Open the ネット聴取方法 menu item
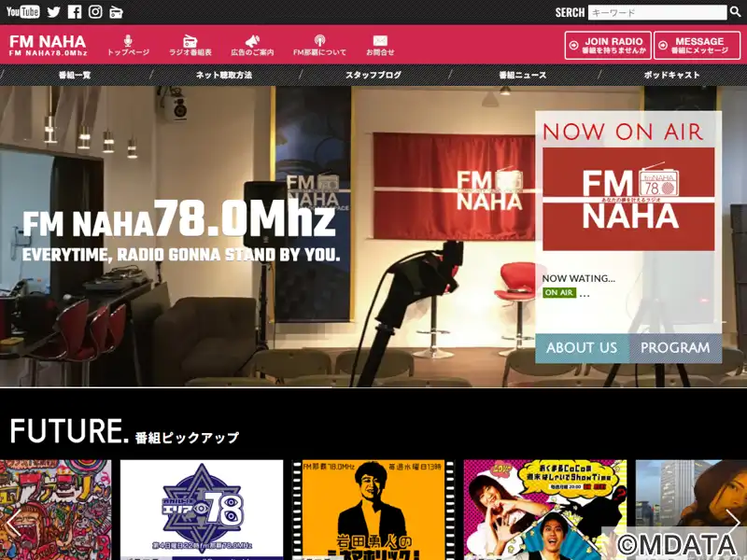The width and height of the screenshot is (747, 560). (x=224, y=75)
